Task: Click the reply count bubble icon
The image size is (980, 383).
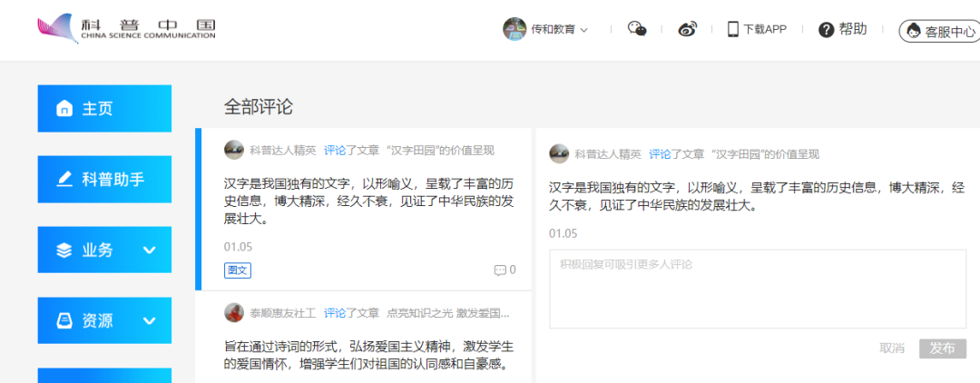Action: click(x=499, y=270)
